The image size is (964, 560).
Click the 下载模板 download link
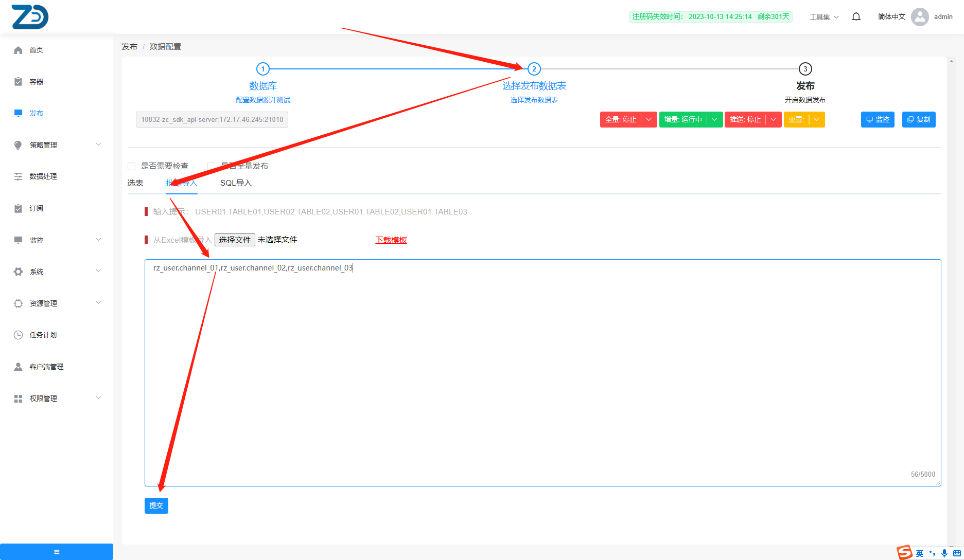pos(391,240)
